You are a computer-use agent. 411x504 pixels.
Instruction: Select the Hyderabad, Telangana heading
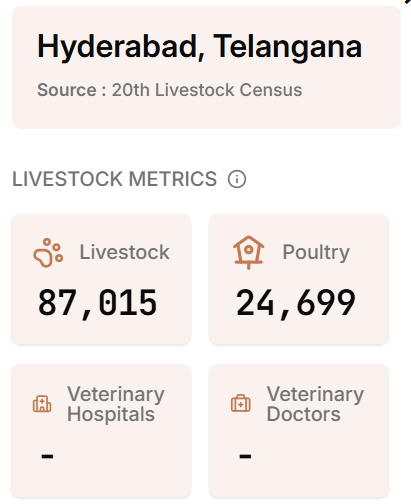pyautogui.click(x=199, y=48)
